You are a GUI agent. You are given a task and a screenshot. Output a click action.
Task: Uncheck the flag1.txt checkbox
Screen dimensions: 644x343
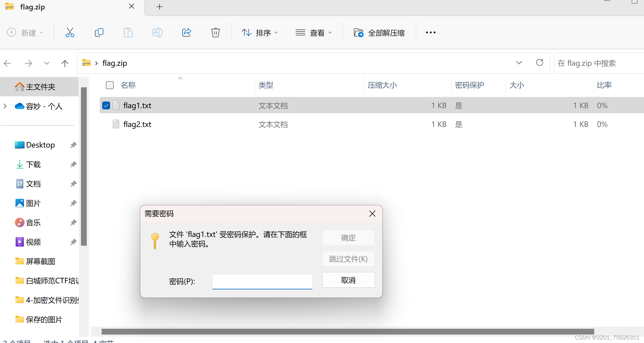click(106, 105)
